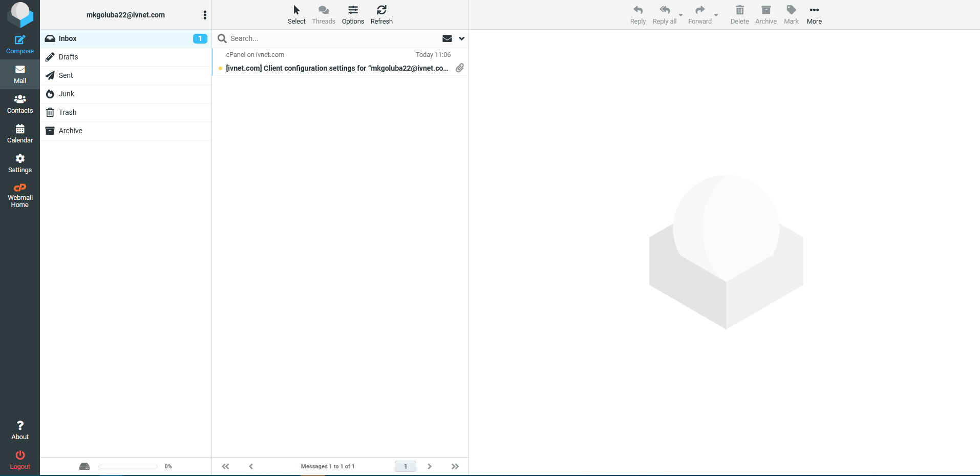Select the Inbox folder
This screenshot has height=476, width=980.
coord(125,38)
